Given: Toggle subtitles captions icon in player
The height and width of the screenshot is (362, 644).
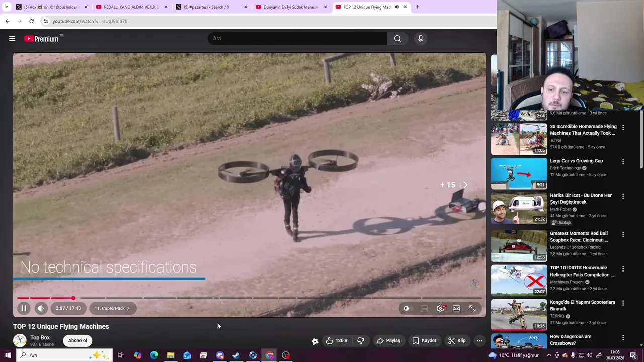Looking at the screenshot, I should pos(424,308).
